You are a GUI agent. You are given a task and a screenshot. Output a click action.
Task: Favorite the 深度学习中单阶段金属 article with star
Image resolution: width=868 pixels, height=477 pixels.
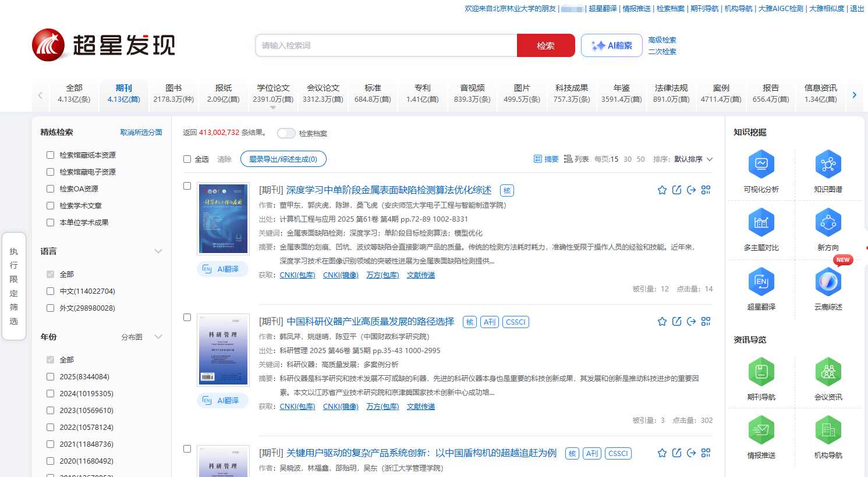coord(662,190)
